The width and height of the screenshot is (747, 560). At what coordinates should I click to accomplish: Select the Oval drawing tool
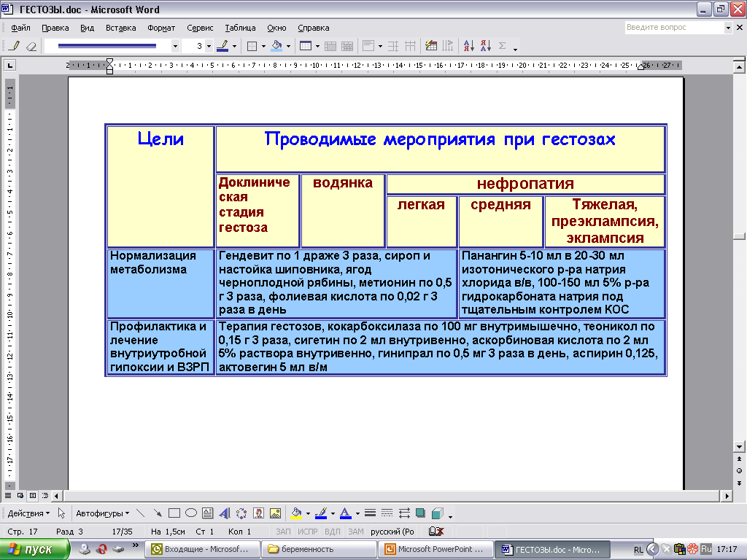[191, 513]
